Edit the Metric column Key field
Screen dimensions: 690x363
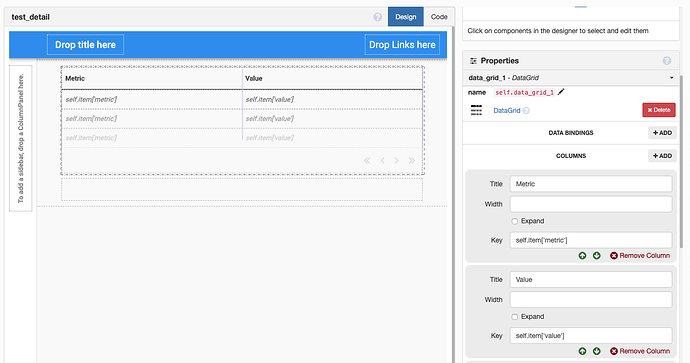pos(591,240)
